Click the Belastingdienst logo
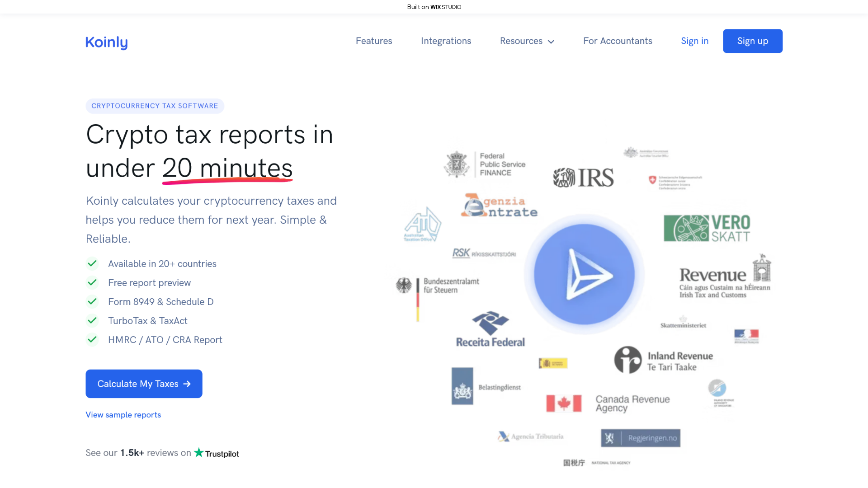 486,386
